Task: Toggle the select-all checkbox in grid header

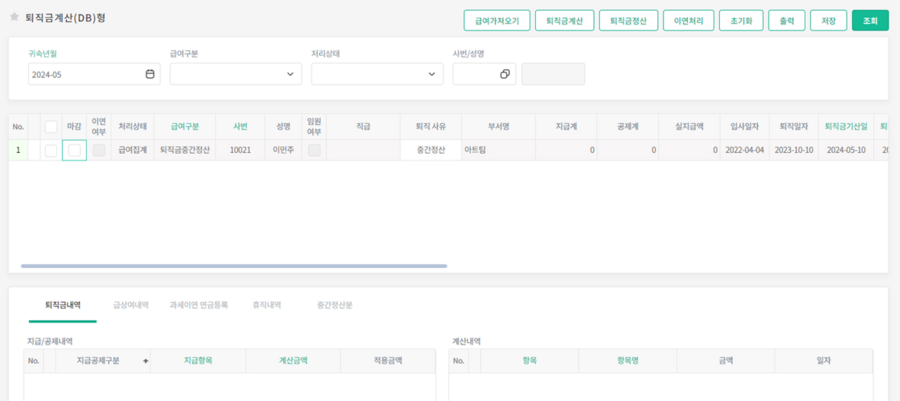Action: coord(51,127)
